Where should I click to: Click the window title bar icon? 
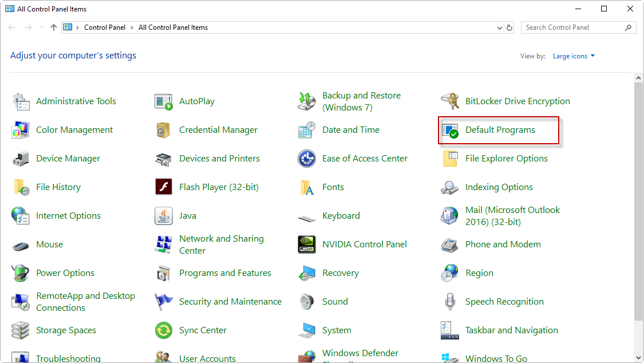10,9
